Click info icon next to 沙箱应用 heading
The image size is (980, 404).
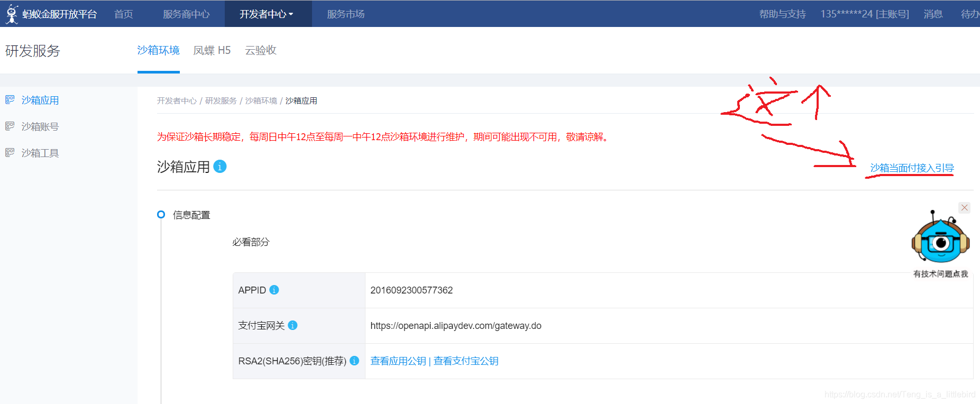220,167
